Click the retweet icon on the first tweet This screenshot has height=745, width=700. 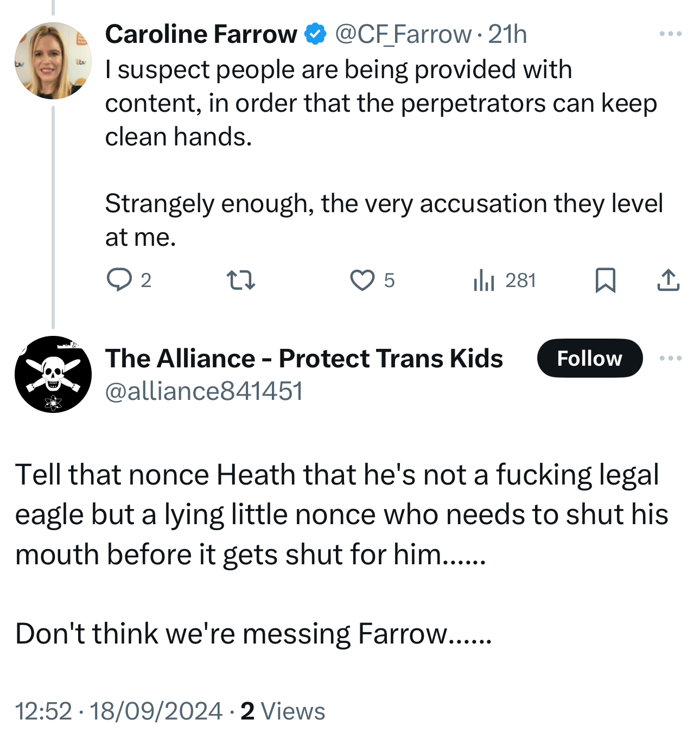click(240, 280)
